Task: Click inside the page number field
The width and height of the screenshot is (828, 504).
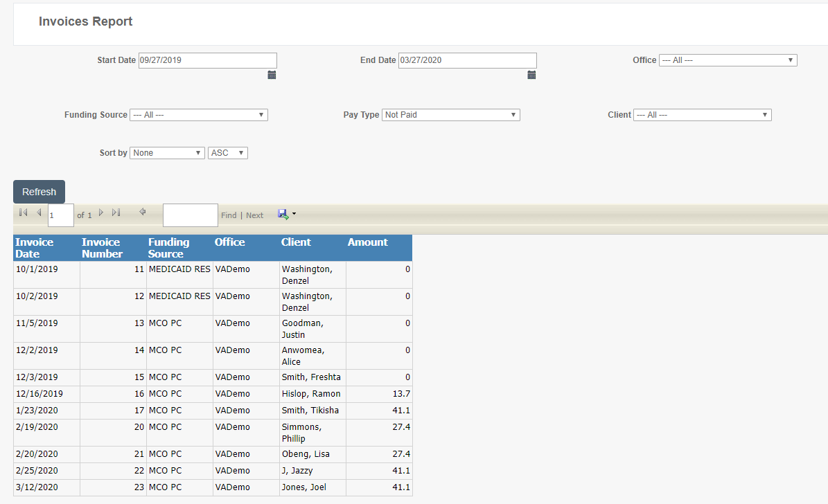Action: 60,215
